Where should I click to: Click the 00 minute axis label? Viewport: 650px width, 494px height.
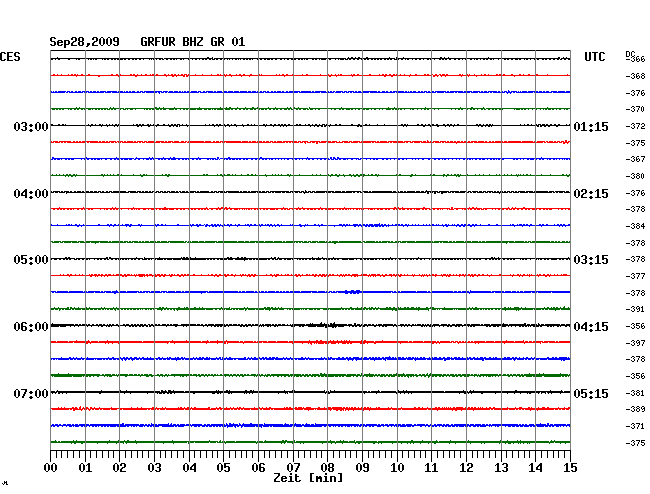pyautogui.click(x=51, y=468)
